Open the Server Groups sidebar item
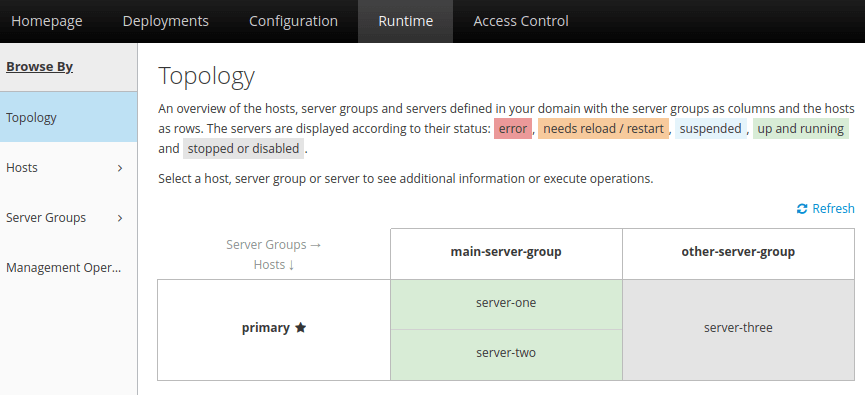Viewport: 865px width, 395px height. pos(68,218)
